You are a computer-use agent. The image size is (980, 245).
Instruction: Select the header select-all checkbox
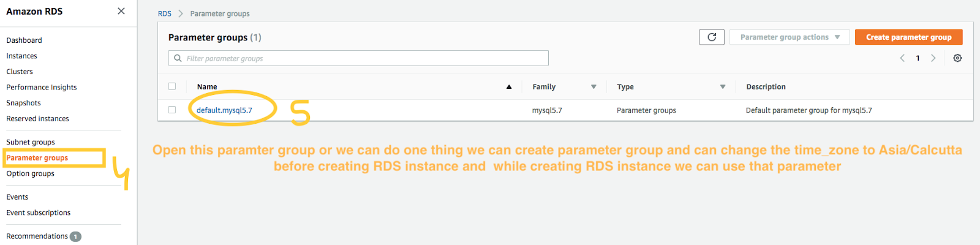[x=172, y=86]
